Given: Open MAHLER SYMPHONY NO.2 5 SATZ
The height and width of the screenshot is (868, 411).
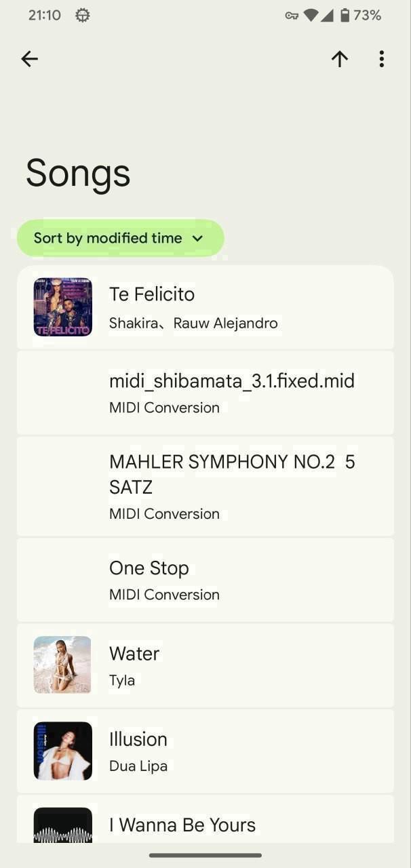Looking at the screenshot, I should (x=205, y=486).
